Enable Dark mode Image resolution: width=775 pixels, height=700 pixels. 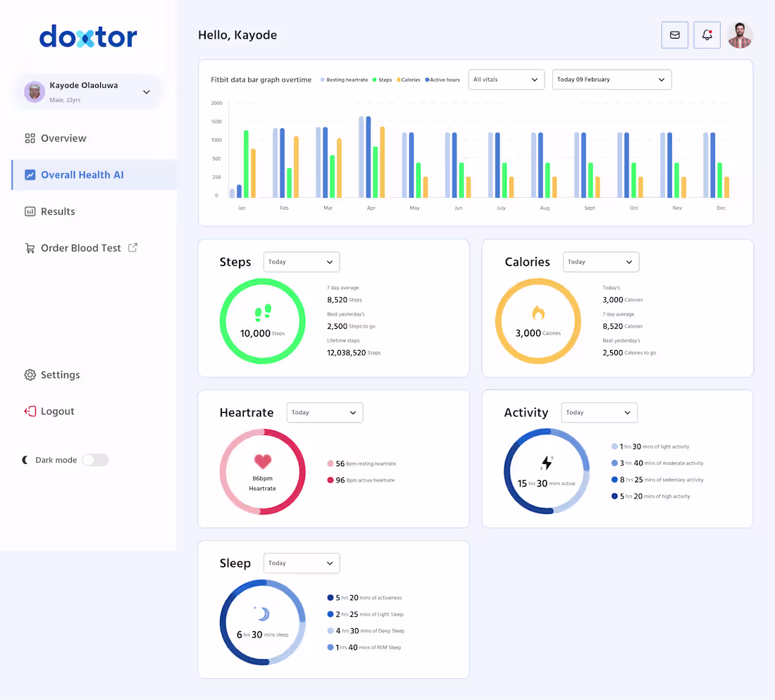click(95, 460)
